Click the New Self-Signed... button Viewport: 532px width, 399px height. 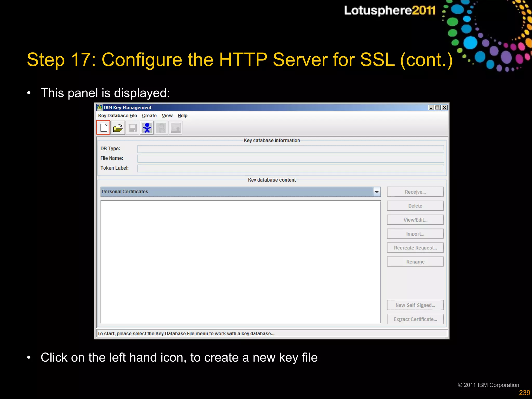point(415,305)
